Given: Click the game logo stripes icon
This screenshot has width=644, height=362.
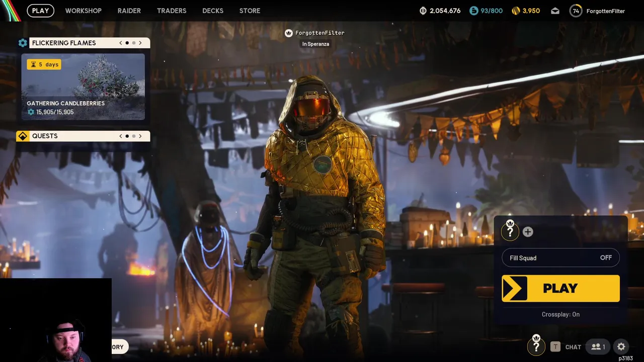Looking at the screenshot, I should pyautogui.click(x=10, y=10).
